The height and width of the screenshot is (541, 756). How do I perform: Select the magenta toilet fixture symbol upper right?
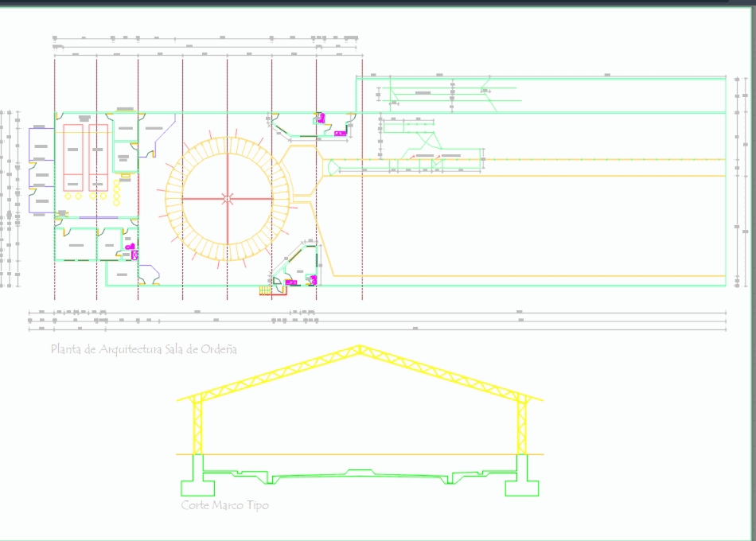point(321,118)
